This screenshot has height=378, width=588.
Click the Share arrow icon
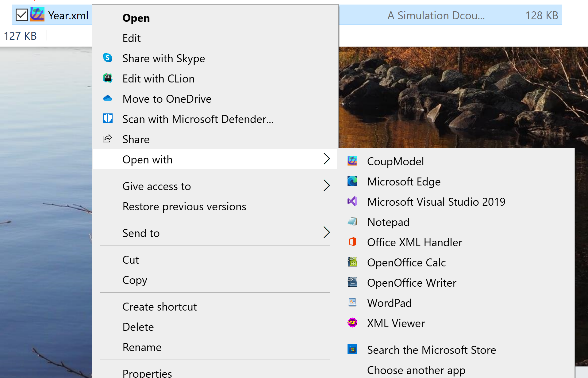tap(107, 139)
